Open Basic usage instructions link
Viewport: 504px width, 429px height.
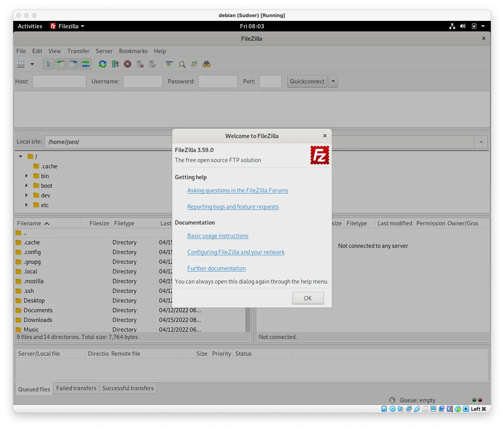click(x=217, y=236)
